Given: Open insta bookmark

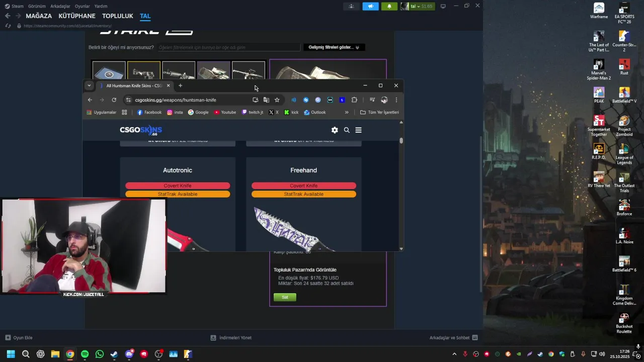Looking at the screenshot, I should coord(175,112).
